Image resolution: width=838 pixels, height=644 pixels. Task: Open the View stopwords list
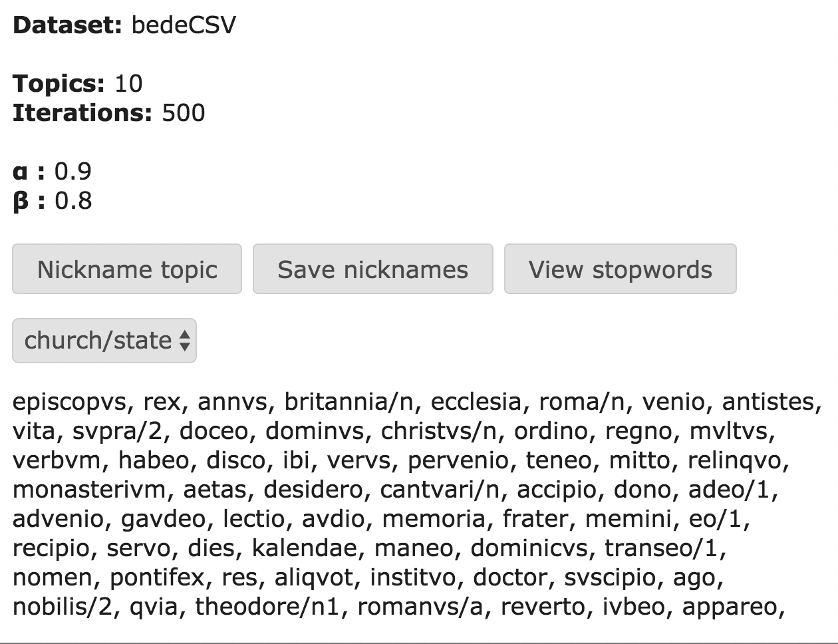[x=620, y=269]
